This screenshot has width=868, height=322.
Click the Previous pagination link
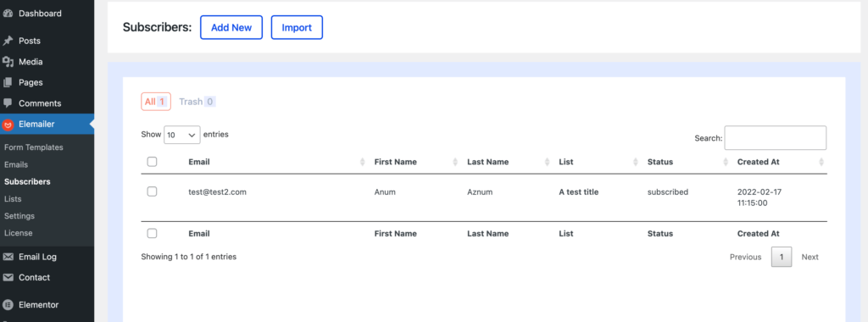coord(746,258)
